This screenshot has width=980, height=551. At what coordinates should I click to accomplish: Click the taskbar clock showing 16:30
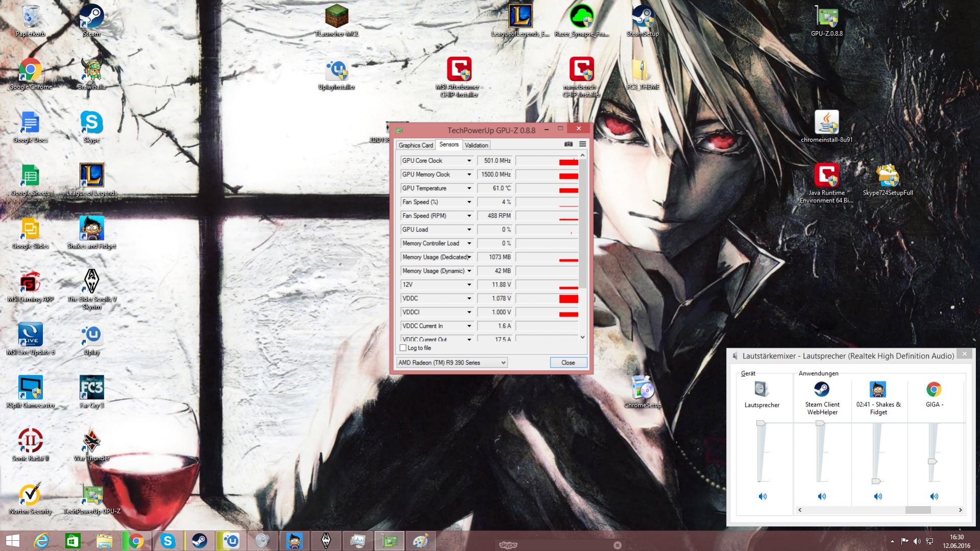pos(957,541)
